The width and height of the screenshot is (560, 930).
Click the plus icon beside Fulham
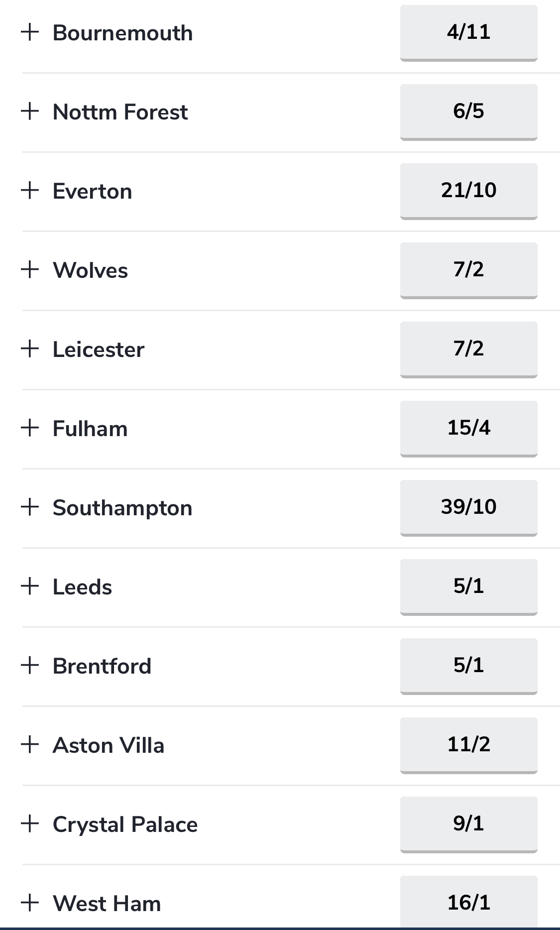click(x=30, y=428)
